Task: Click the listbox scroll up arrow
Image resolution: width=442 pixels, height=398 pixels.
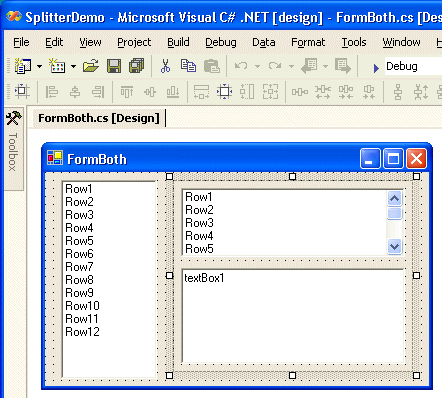Action: tap(394, 199)
